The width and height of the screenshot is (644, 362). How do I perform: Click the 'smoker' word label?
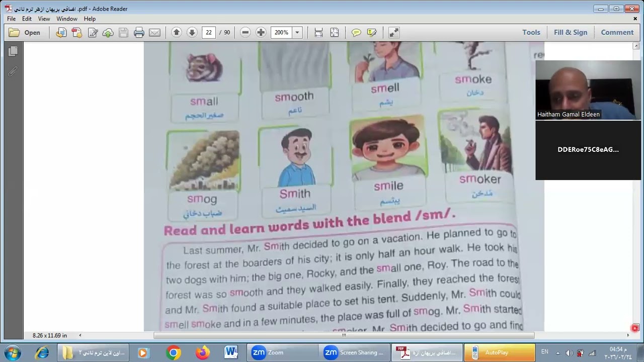pyautogui.click(x=480, y=179)
